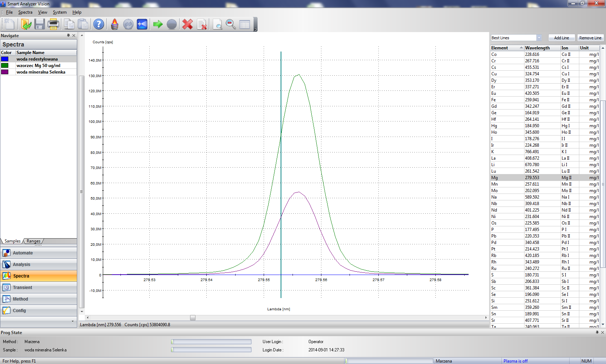This screenshot has width=606, height=364.
Task: Pin the Prog State panel
Action: tap(597, 332)
